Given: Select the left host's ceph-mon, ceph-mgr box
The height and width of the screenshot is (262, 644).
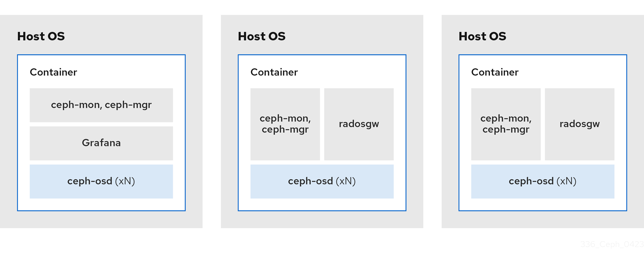Looking at the screenshot, I should 101,105.
